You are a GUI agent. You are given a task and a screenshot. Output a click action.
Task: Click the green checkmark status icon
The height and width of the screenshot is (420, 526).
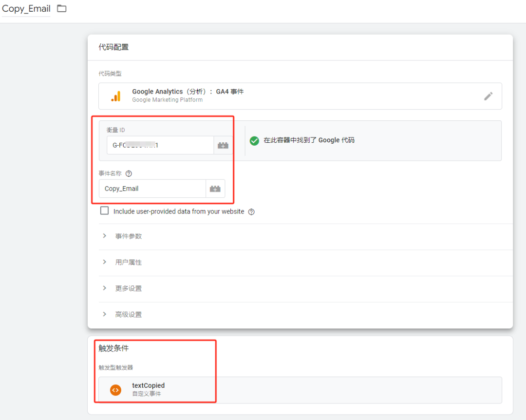(x=254, y=141)
